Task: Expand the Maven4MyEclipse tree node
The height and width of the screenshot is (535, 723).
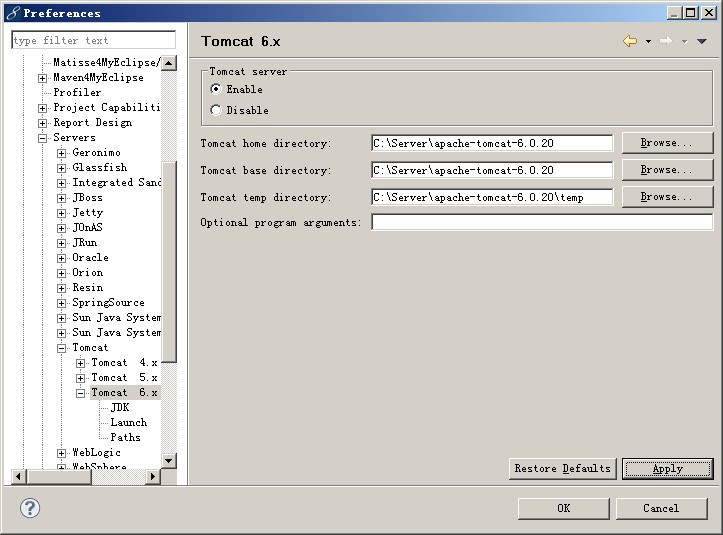Action: click(42, 78)
